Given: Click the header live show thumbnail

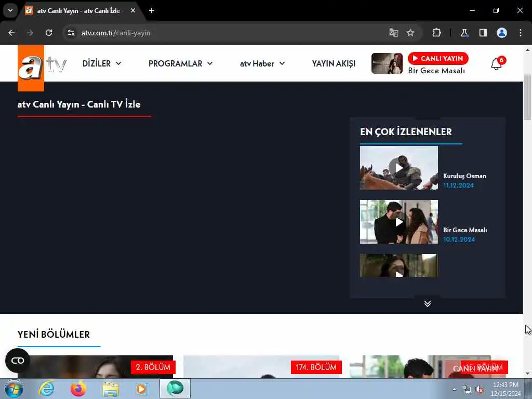Looking at the screenshot, I should pos(387,63).
